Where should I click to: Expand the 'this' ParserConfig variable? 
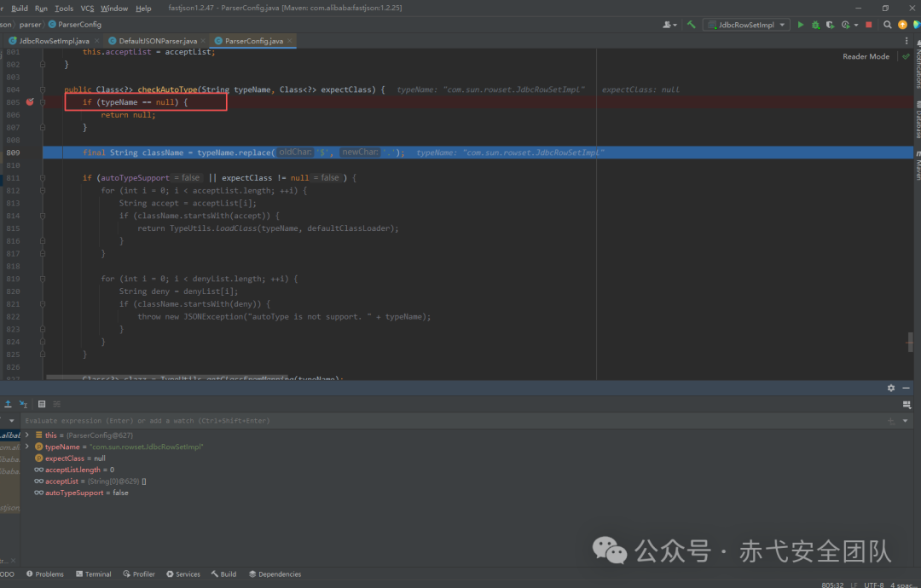point(27,435)
